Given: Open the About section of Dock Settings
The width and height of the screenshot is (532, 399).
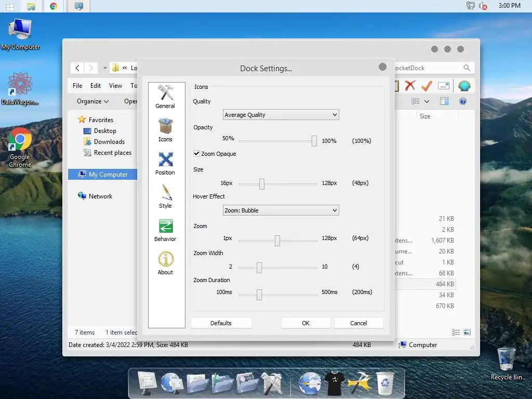Looking at the screenshot, I should coord(165,263).
